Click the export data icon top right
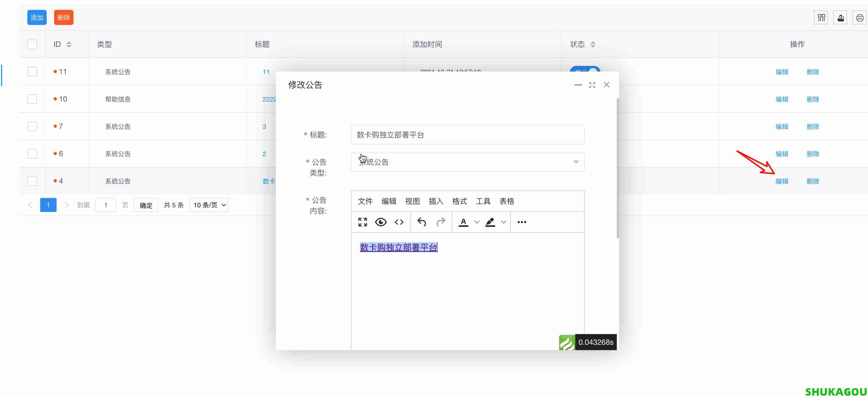Viewport: 868px width, 397px height. click(840, 17)
